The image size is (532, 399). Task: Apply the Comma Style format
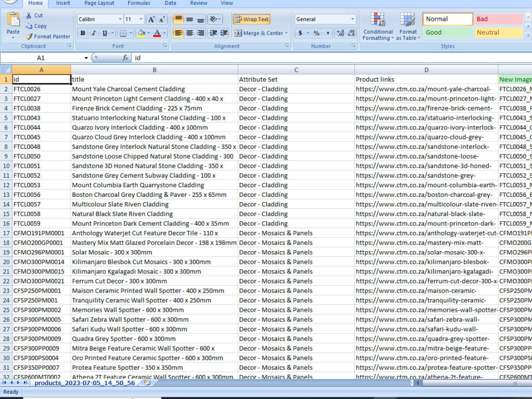pyautogui.click(x=327, y=33)
